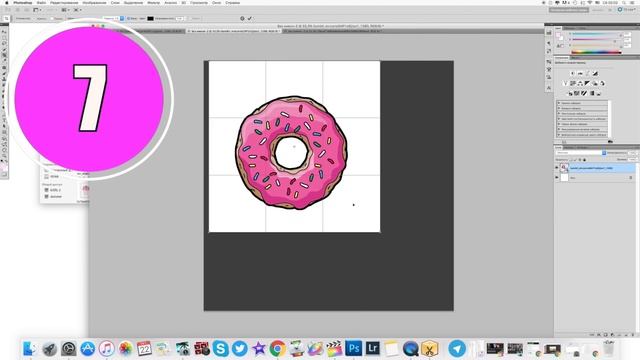This screenshot has height=360, width=640.
Task: Expand the Curves presets group
Action: pos(559,109)
